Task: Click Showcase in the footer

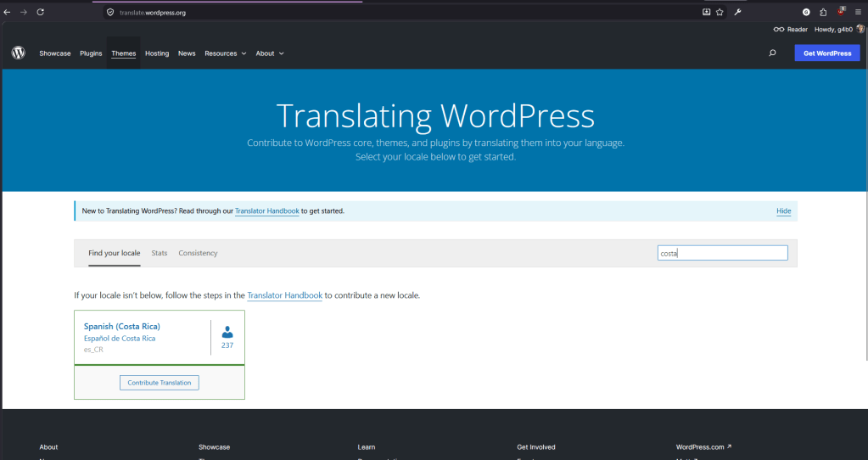Action: pos(214,446)
